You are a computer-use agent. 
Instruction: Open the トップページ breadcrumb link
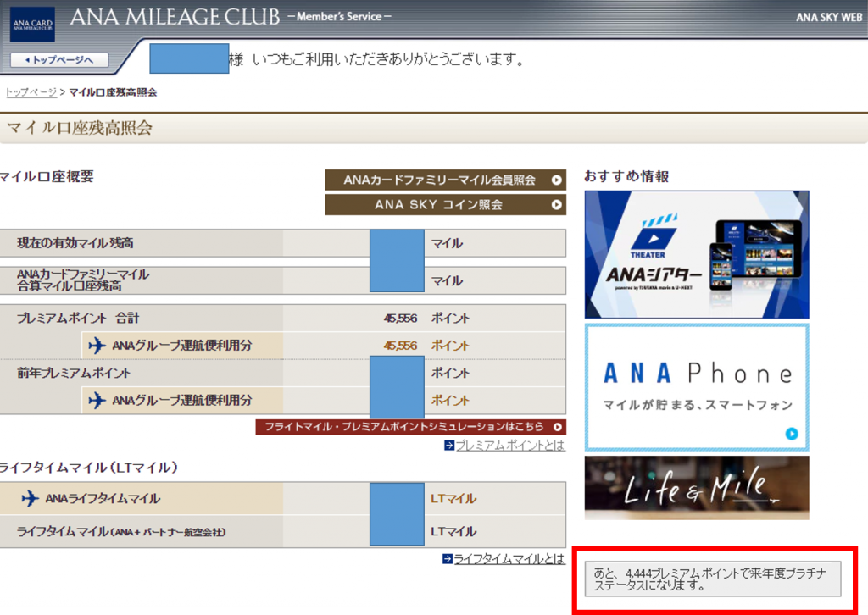coord(31,92)
